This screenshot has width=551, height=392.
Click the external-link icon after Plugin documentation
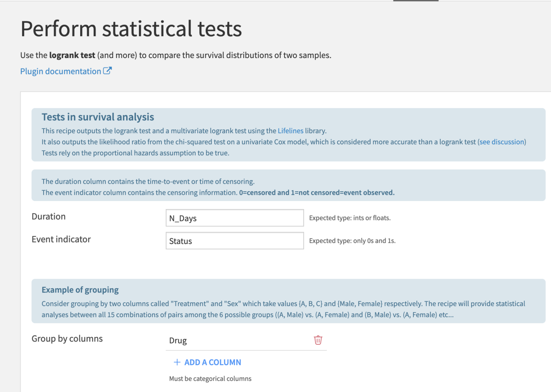coord(108,70)
